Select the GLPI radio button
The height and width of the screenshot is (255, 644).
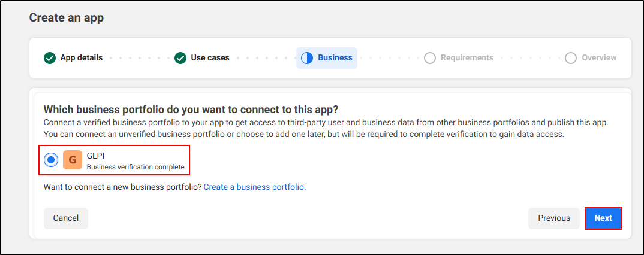52,160
